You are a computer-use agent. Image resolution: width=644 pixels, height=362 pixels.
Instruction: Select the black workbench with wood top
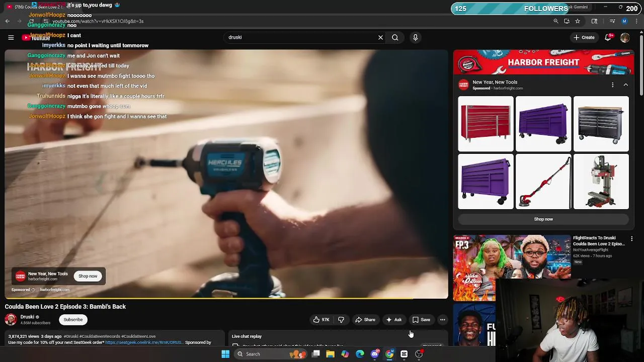tap(601, 124)
